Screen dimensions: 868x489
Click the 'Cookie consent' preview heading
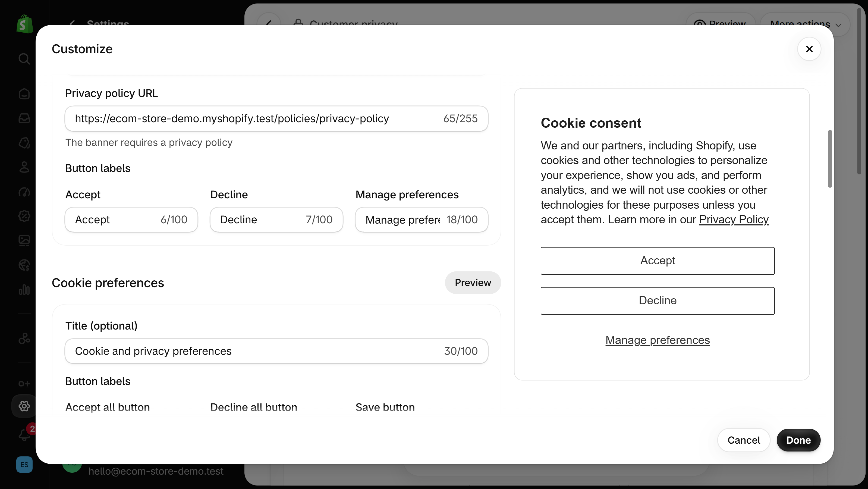coord(591,123)
